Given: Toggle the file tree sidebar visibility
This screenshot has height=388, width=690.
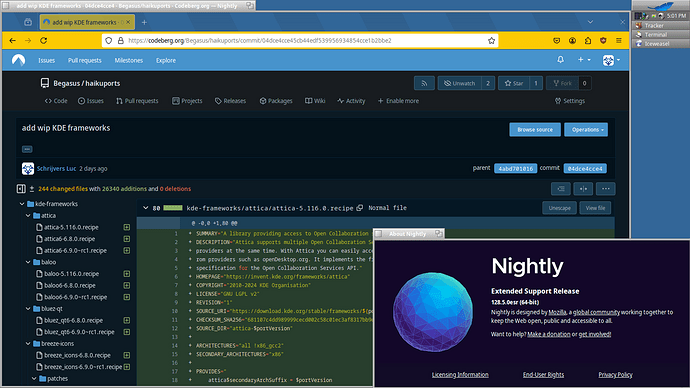Looking at the screenshot, I should coord(21,189).
